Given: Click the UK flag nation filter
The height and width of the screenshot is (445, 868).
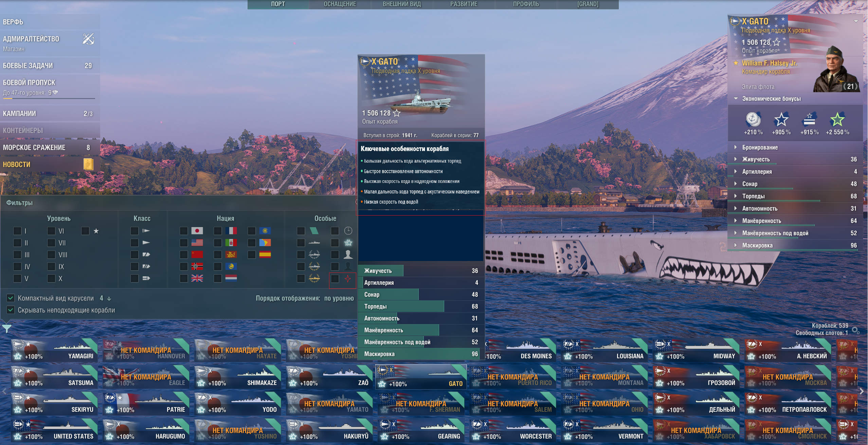Looking at the screenshot, I should point(197,278).
